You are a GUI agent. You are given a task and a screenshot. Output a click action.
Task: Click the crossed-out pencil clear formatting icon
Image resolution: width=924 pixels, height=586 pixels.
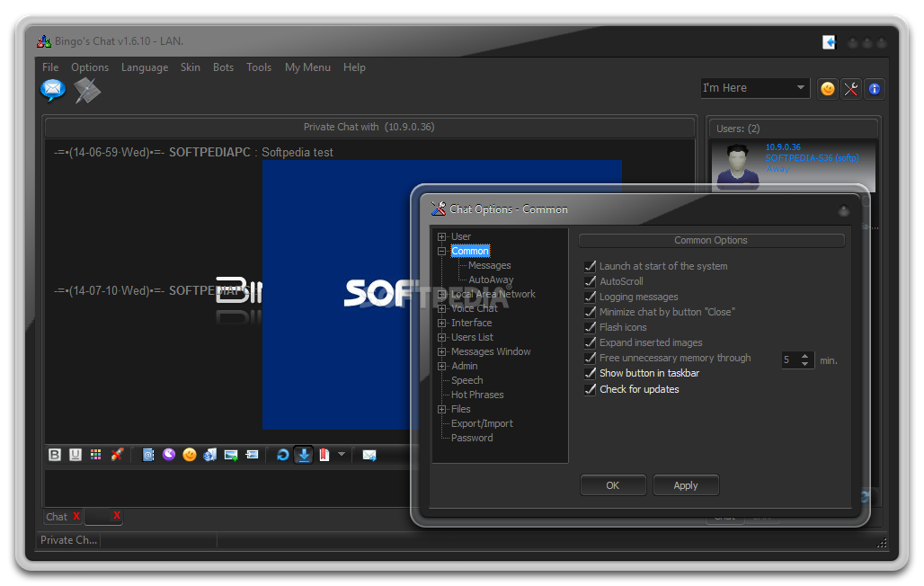click(117, 455)
